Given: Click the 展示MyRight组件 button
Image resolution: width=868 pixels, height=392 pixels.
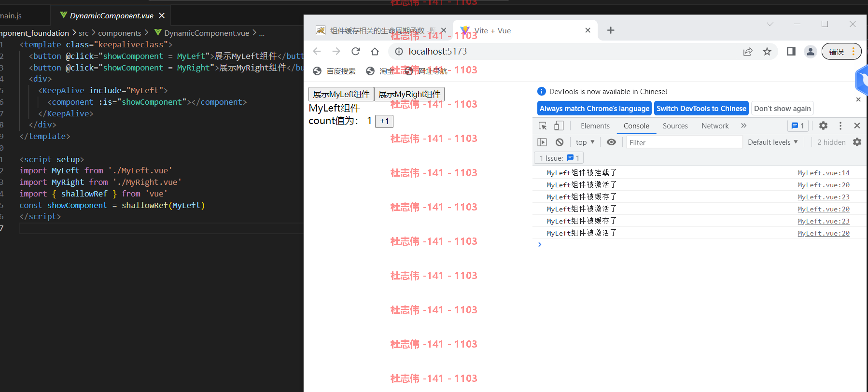Looking at the screenshot, I should tap(409, 94).
